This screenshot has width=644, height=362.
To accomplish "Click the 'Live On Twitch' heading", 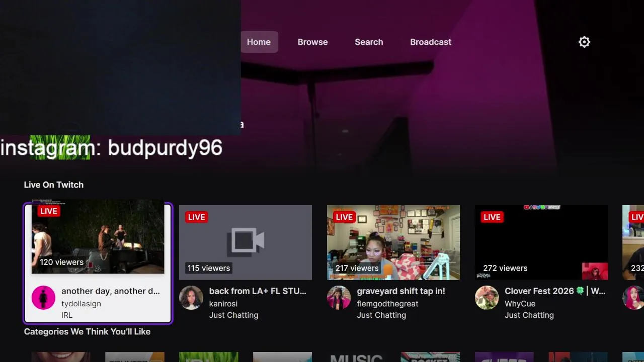I will (x=54, y=185).
